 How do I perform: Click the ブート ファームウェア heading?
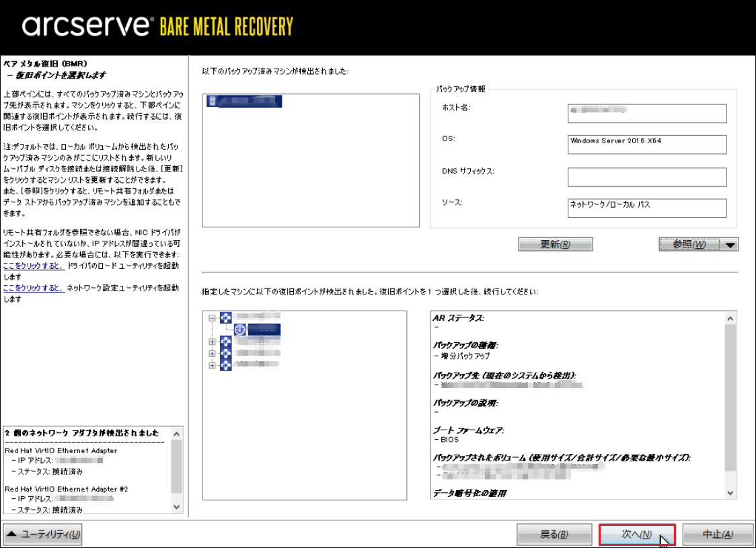pyautogui.click(x=468, y=430)
